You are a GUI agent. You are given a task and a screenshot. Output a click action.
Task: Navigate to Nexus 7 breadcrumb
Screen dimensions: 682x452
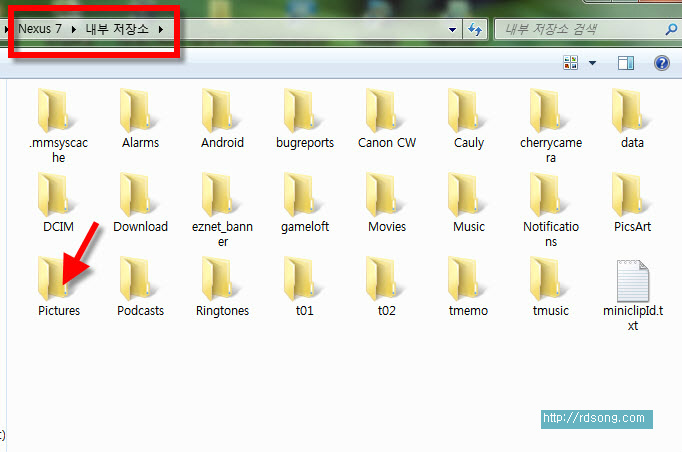(x=40, y=29)
